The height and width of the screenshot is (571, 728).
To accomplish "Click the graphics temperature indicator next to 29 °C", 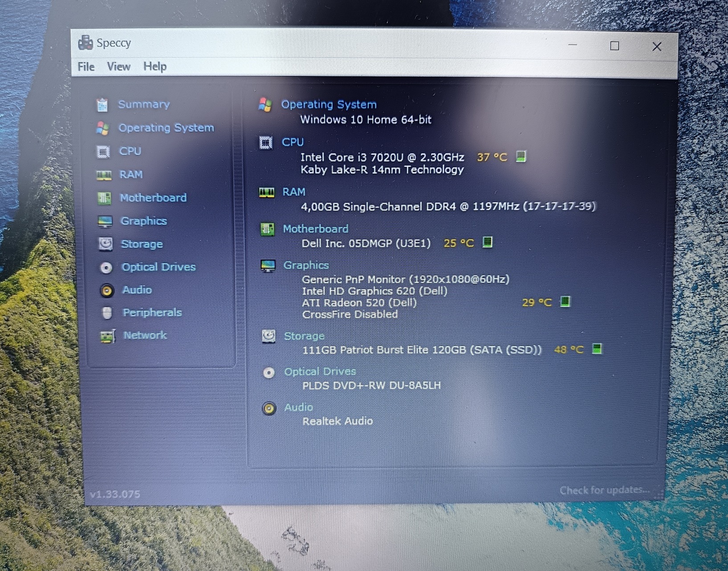I will (x=565, y=302).
